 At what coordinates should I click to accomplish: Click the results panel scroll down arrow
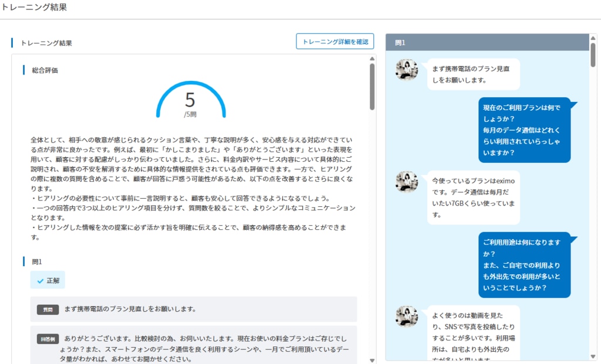[372, 360]
